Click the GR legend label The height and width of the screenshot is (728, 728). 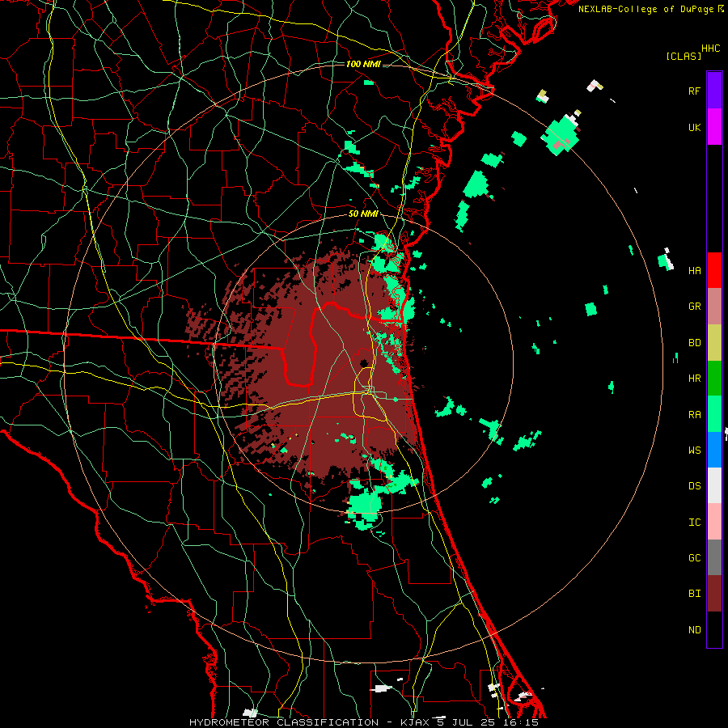[694, 307]
